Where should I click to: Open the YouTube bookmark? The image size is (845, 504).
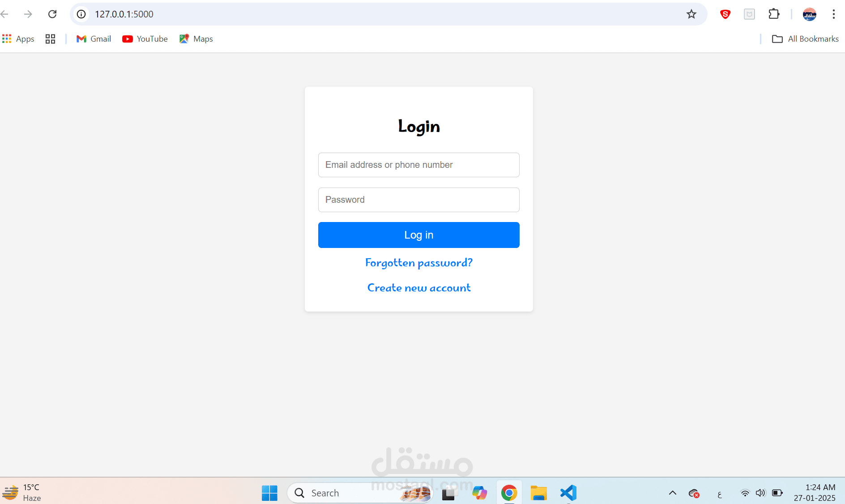[x=145, y=39]
